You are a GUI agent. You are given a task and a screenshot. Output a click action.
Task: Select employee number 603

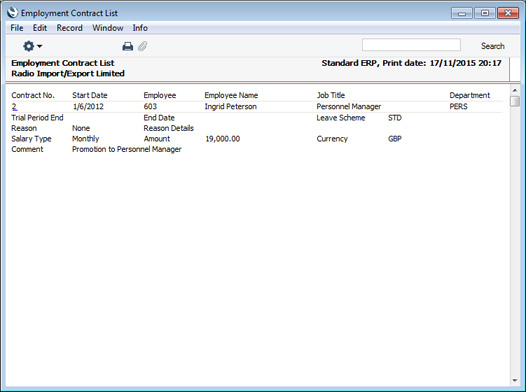tap(150, 107)
